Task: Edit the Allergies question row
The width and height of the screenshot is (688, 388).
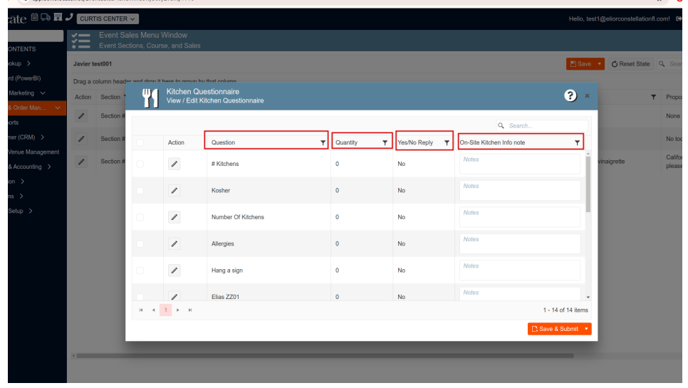Action: [x=174, y=244]
